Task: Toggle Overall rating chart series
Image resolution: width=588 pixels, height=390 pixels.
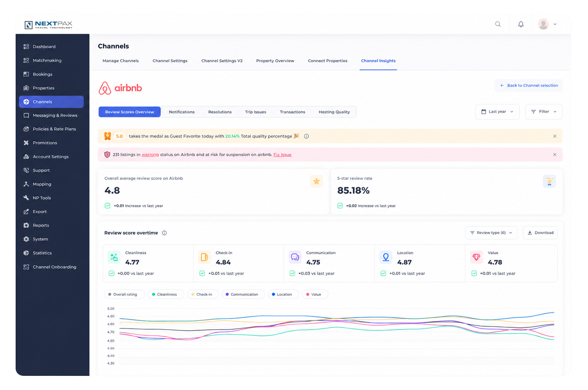Action: pyautogui.click(x=124, y=295)
